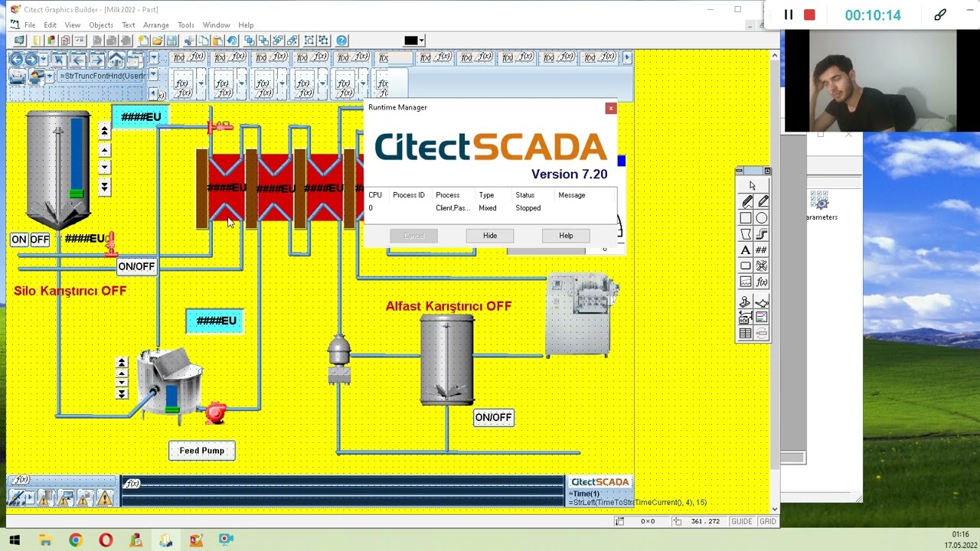Select the Straight Line pencil tool
980x551 pixels.
(x=762, y=202)
